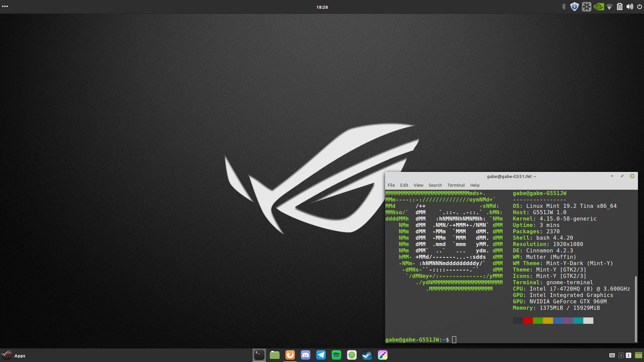
Task: Open the Search menu in the terminal
Action: coord(435,185)
